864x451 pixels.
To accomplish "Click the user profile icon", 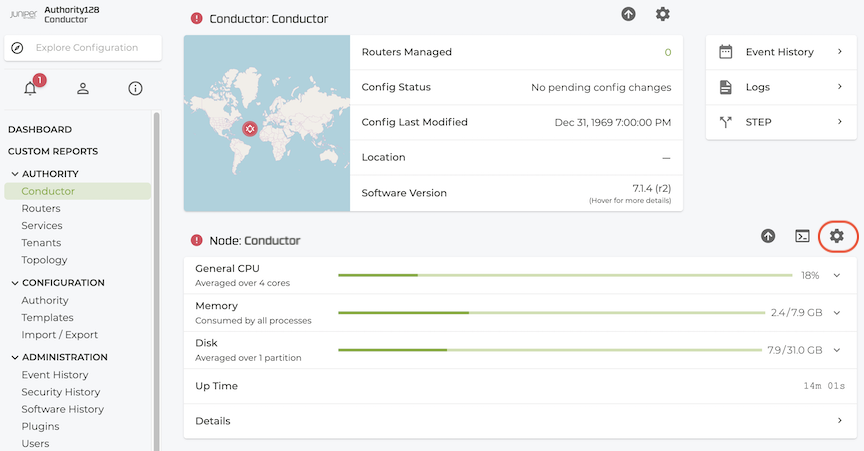I will pos(83,88).
